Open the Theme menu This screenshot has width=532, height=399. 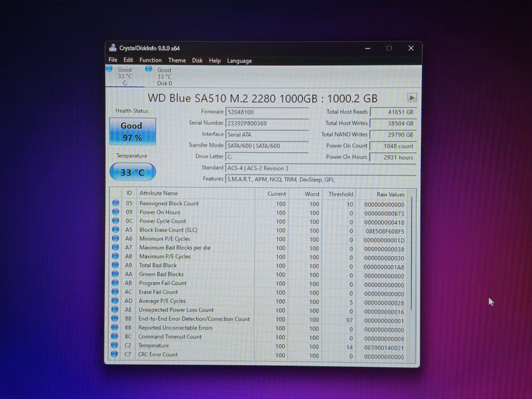pos(177,60)
